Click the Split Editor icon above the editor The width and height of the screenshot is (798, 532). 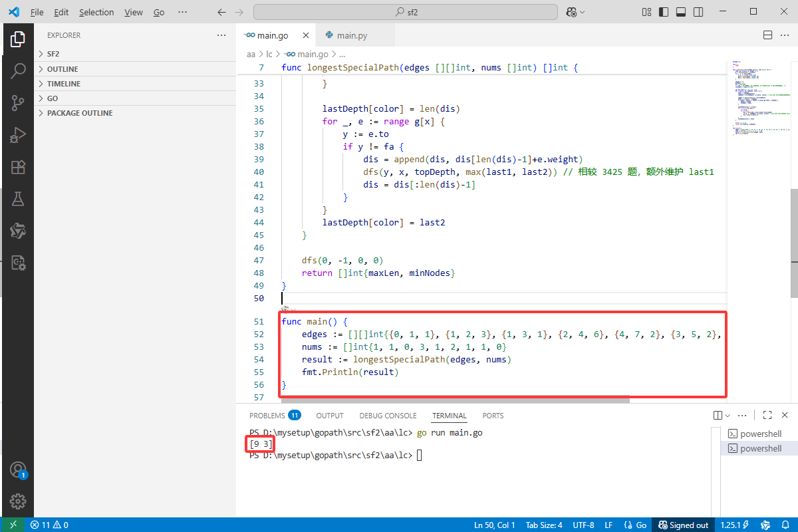(x=767, y=35)
